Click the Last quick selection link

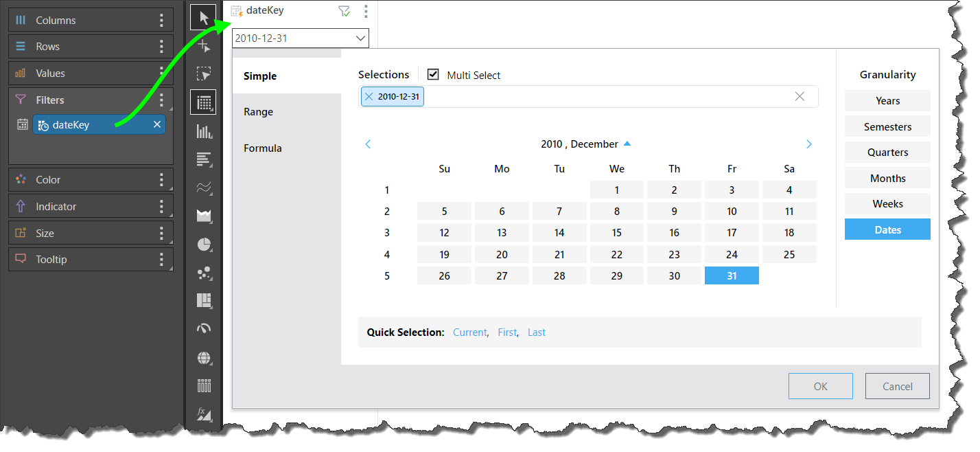coord(536,332)
